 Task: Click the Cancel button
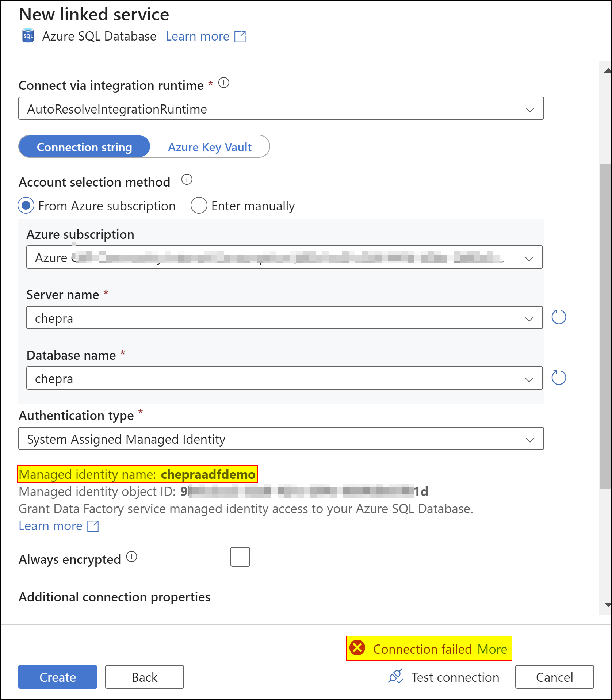coord(555,677)
